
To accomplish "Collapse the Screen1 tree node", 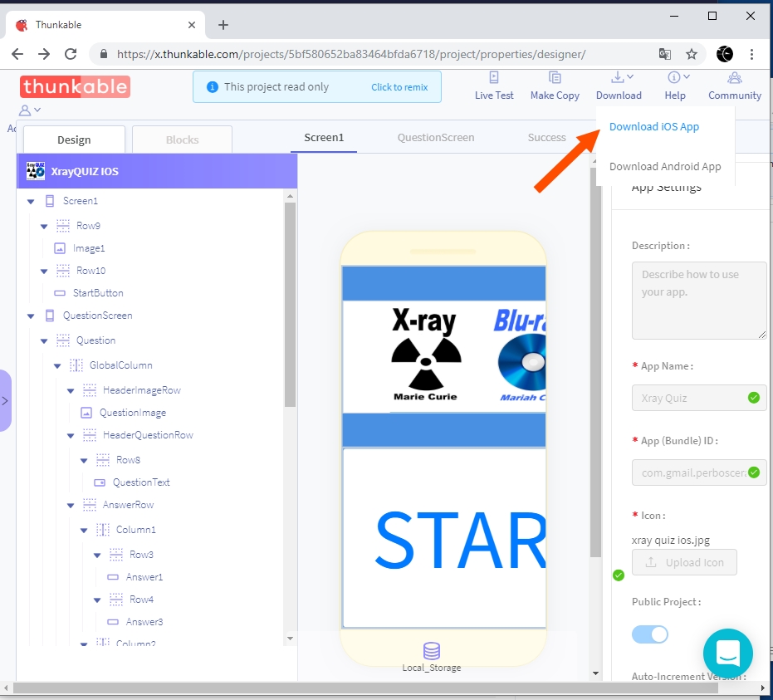I will tap(31, 201).
